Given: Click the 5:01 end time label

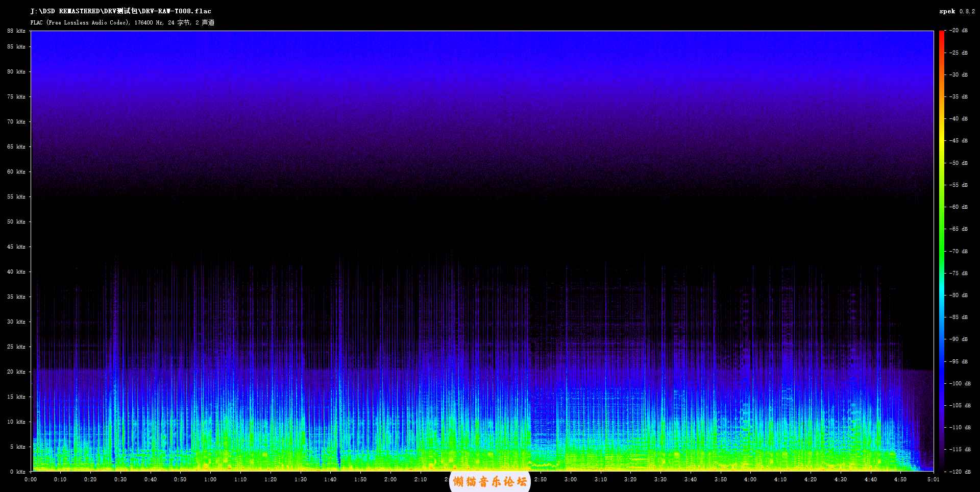Looking at the screenshot, I should click(x=933, y=479).
